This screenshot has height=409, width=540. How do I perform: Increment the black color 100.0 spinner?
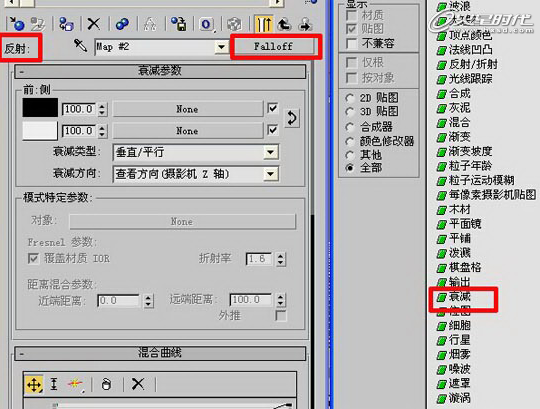click(x=102, y=106)
